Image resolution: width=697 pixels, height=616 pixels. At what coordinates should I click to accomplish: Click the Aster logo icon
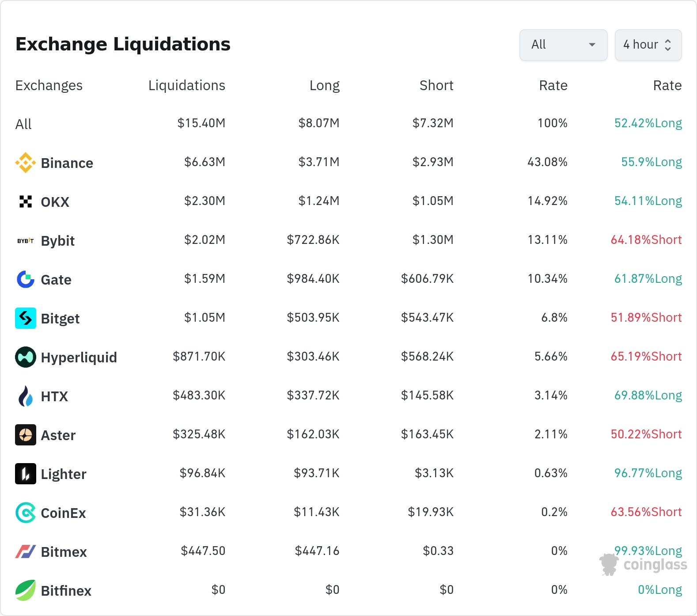(x=26, y=435)
